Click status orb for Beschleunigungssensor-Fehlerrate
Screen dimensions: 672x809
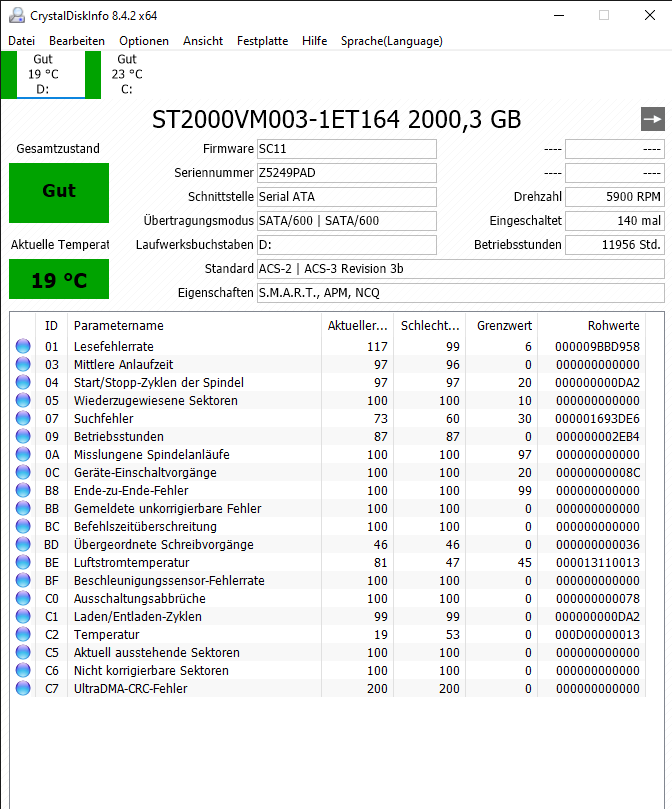[x=23, y=580]
